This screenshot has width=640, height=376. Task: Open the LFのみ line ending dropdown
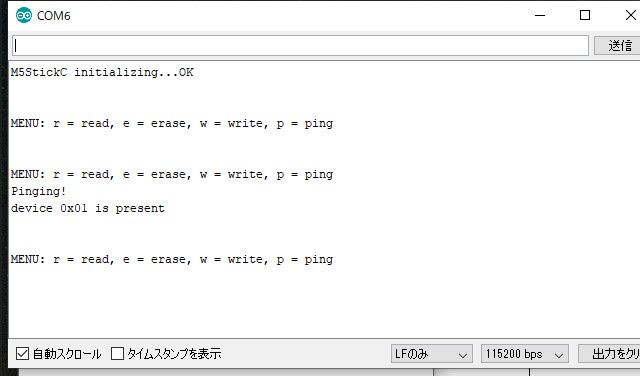(x=432, y=354)
